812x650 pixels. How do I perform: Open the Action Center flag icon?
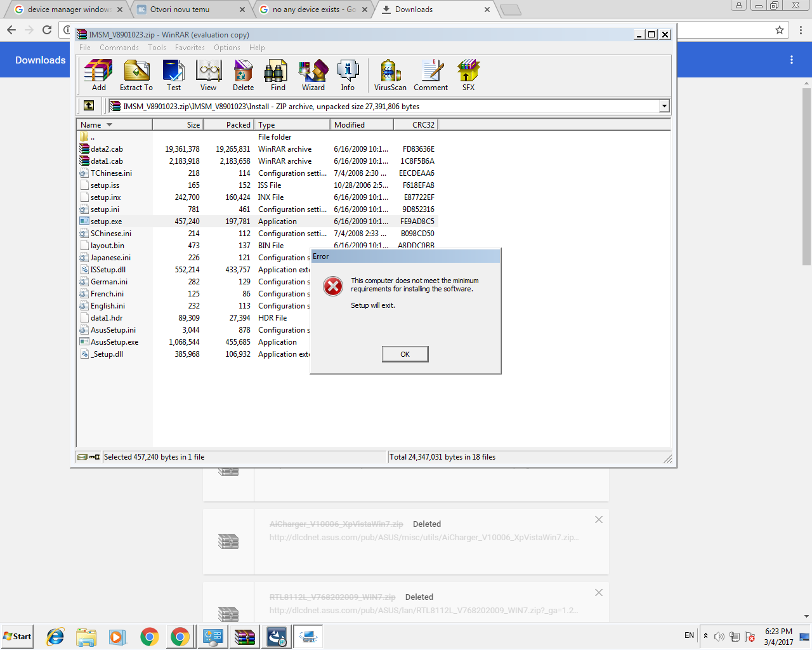[750, 637]
